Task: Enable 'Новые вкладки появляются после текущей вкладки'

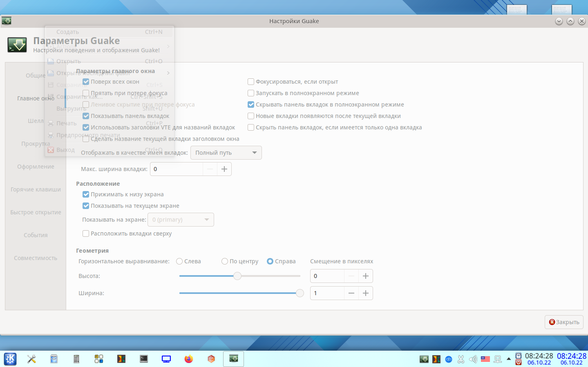Action: (x=251, y=116)
